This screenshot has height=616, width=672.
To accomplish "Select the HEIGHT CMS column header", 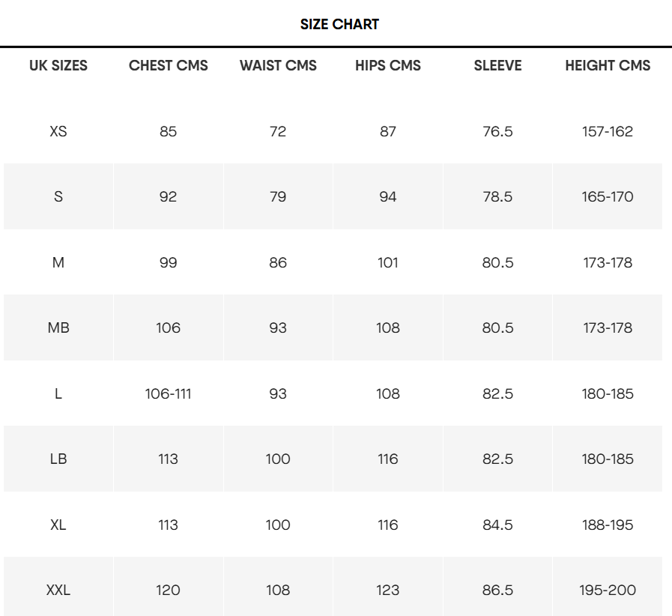I will tap(608, 66).
